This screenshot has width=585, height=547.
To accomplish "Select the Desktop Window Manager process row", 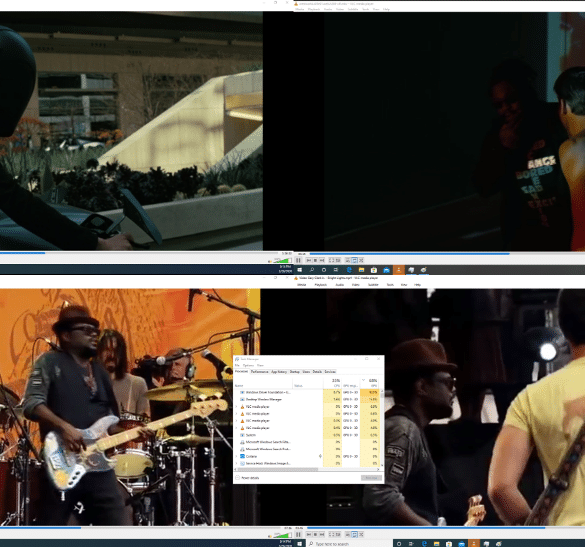I will point(307,400).
